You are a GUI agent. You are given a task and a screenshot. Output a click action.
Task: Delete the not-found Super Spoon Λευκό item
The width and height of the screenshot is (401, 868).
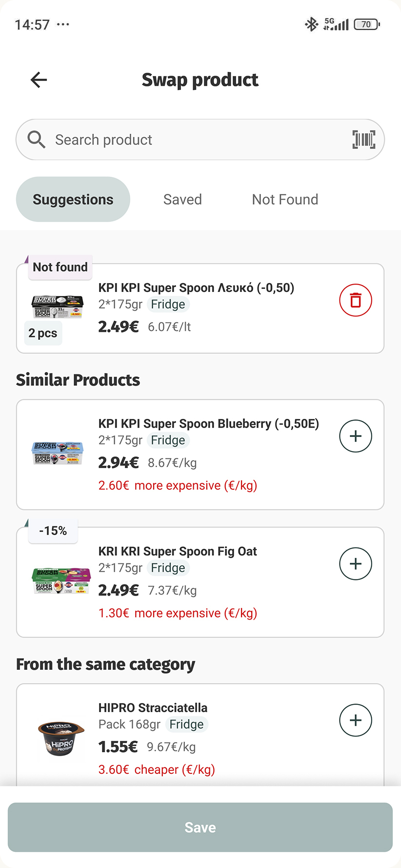click(x=356, y=300)
